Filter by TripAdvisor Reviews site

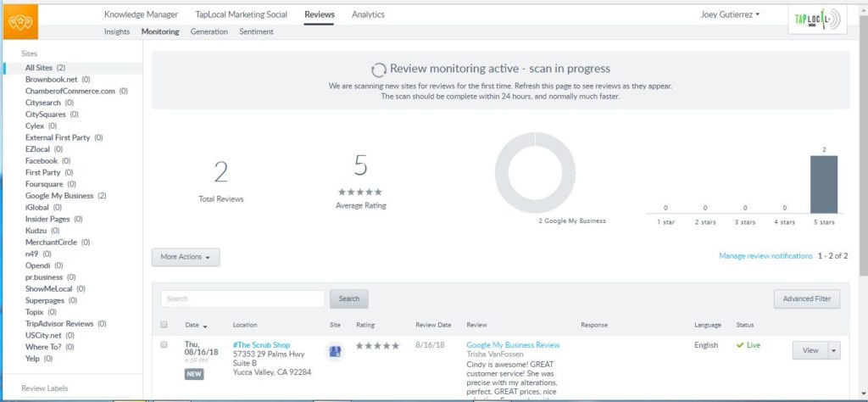click(x=65, y=323)
